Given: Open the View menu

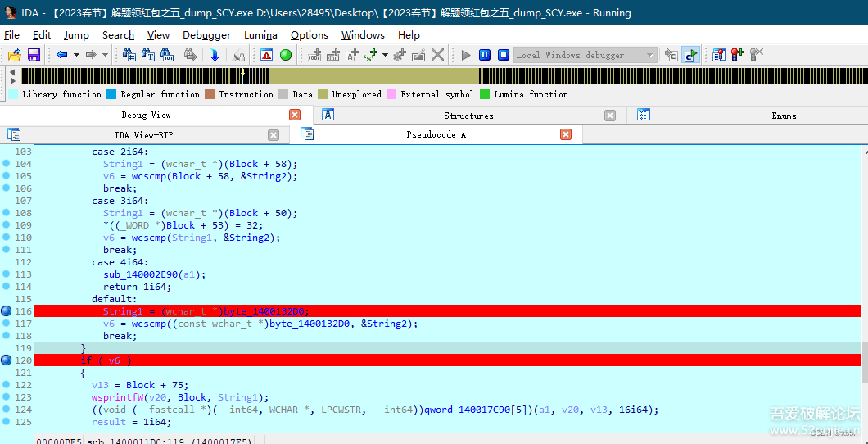Looking at the screenshot, I should pyautogui.click(x=158, y=35).
